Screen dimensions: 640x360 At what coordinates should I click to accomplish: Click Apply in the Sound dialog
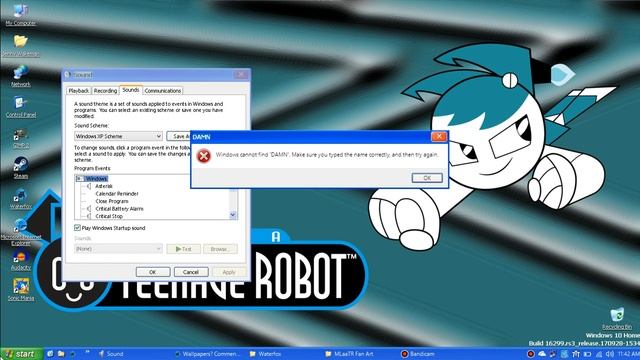pos(229,272)
